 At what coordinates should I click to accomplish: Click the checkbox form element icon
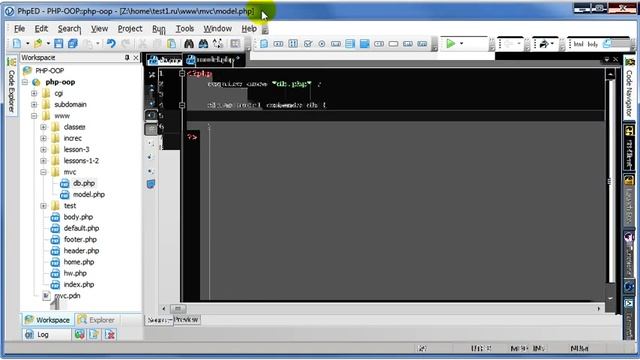(308, 43)
